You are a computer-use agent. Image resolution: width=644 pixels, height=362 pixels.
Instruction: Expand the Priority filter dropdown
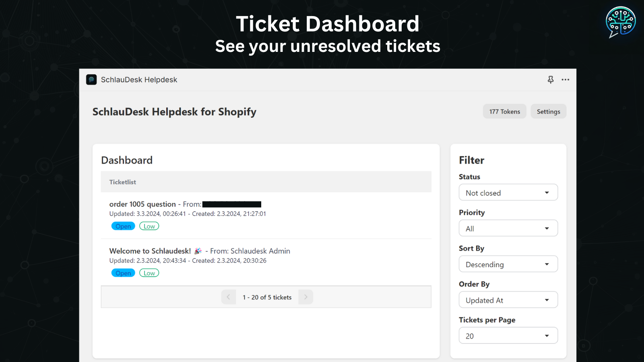(508, 228)
